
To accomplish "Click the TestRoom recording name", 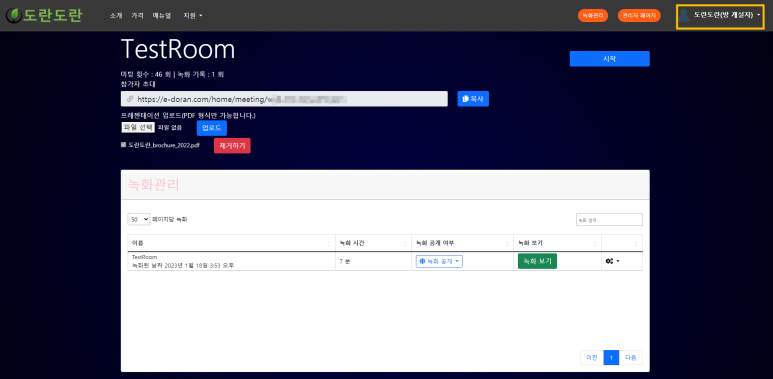I will point(144,257).
